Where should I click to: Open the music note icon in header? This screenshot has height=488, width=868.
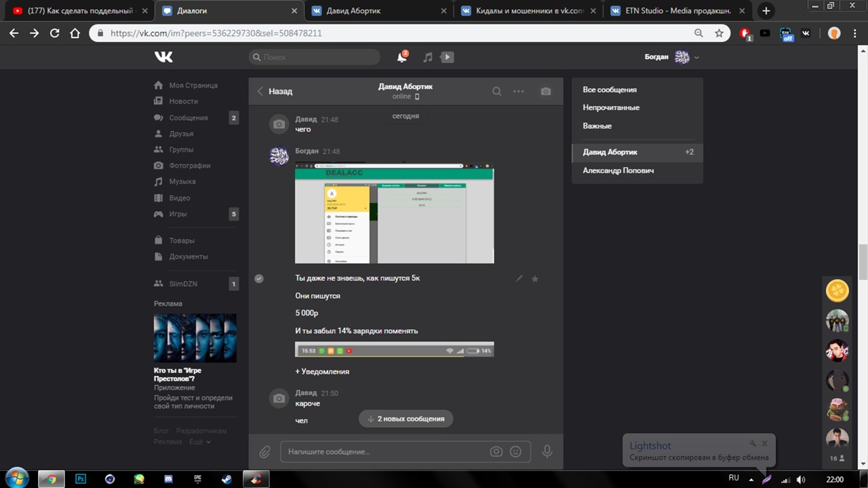(x=427, y=58)
